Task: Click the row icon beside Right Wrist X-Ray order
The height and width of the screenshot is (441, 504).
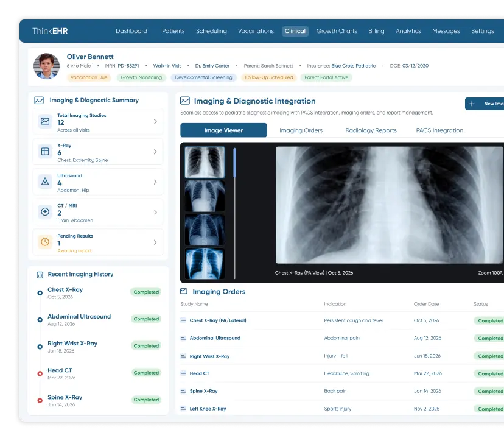Action: click(183, 356)
